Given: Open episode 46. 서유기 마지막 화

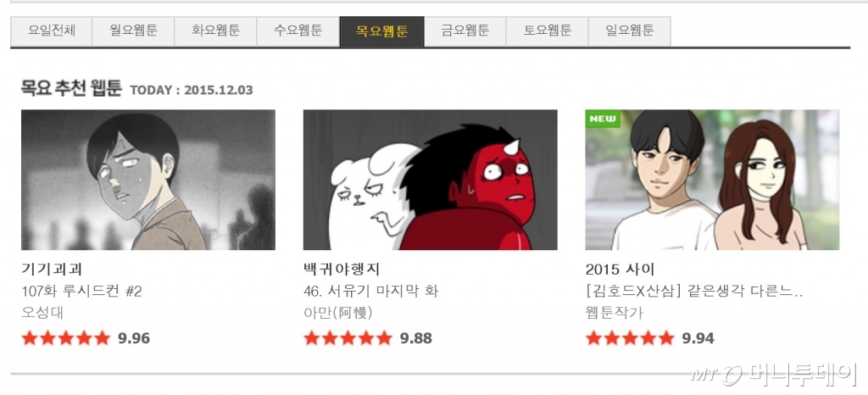Looking at the screenshot, I should click(x=371, y=291).
